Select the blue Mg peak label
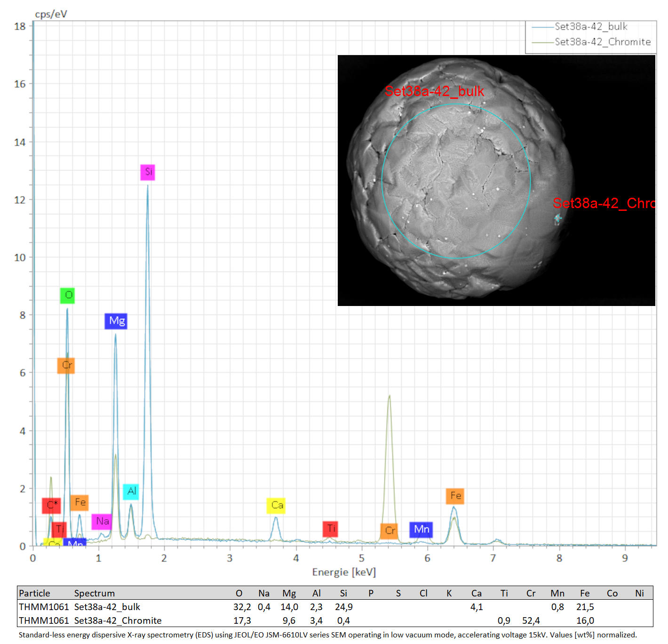This screenshot has width=668, height=644. coord(116,321)
